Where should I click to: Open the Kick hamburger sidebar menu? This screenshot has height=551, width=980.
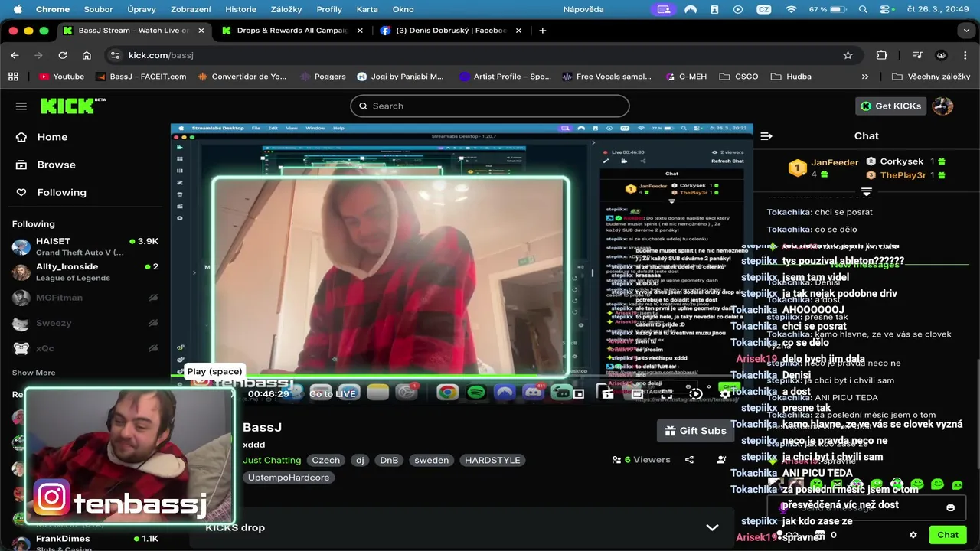point(21,106)
